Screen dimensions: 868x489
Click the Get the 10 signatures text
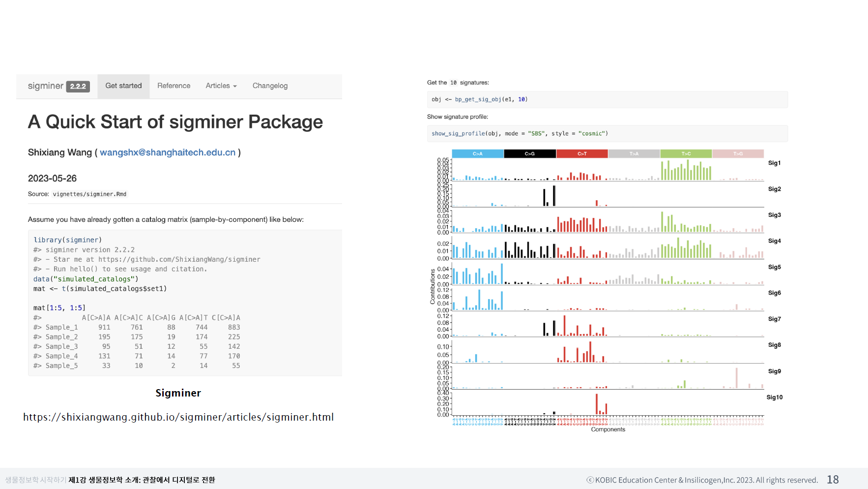pos(458,83)
